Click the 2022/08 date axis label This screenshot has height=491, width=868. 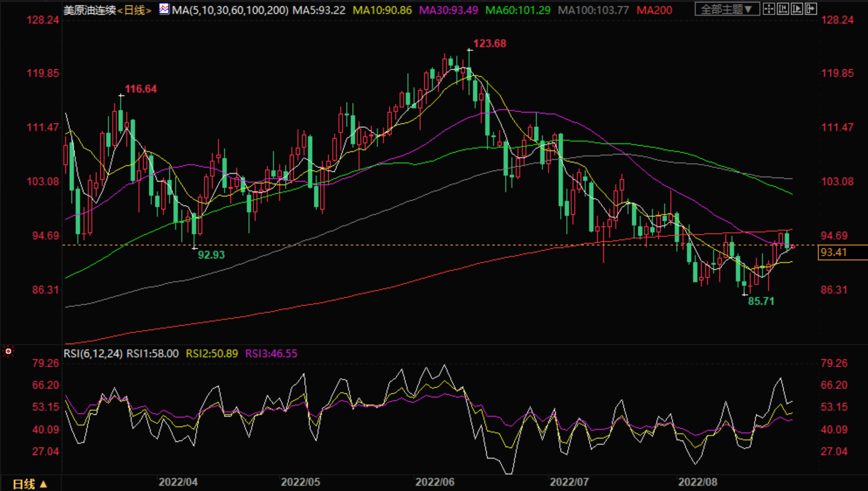(x=697, y=482)
